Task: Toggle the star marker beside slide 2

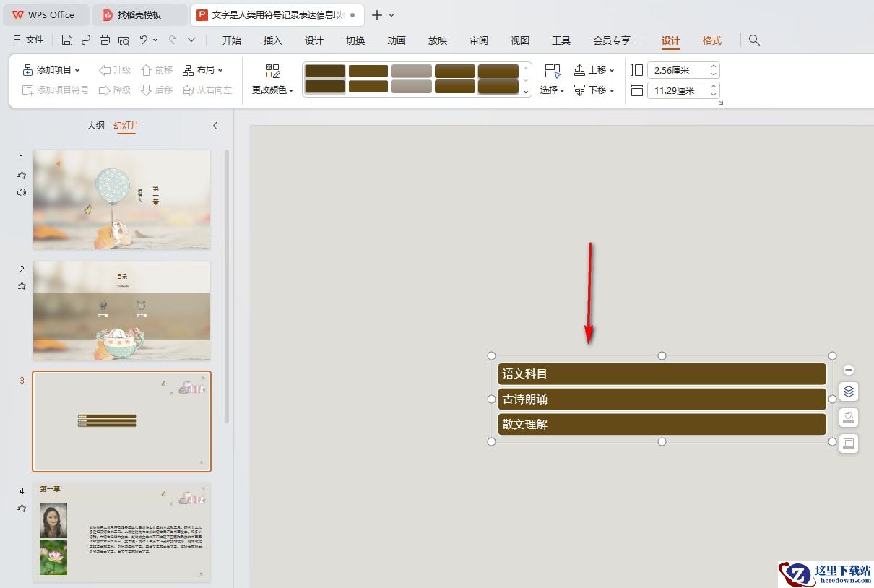Action: (x=22, y=286)
